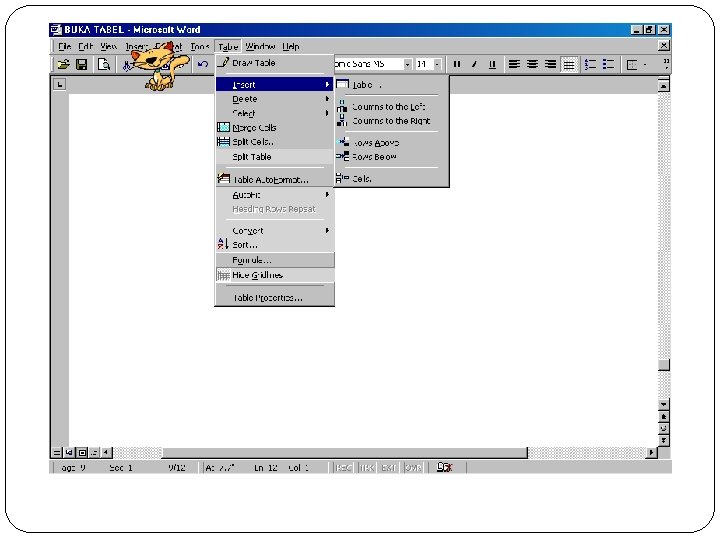Choose Cells in the Insert submenu
The image size is (720, 540).
(x=392, y=179)
